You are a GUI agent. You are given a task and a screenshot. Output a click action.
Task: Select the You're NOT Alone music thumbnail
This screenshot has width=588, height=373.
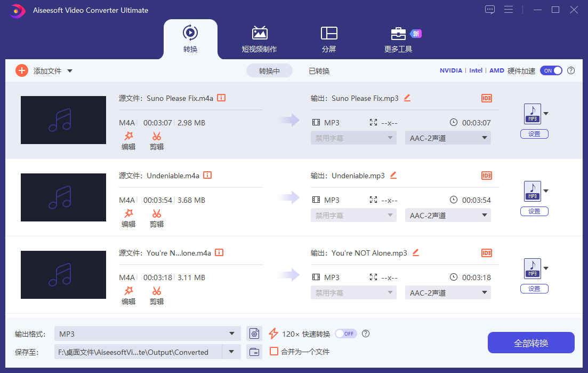[x=63, y=275]
